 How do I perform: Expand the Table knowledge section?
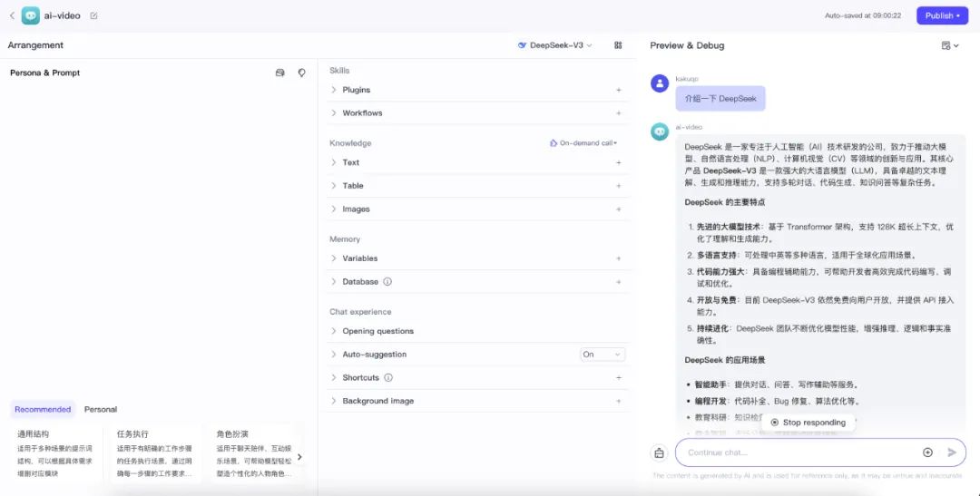point(334,186)
